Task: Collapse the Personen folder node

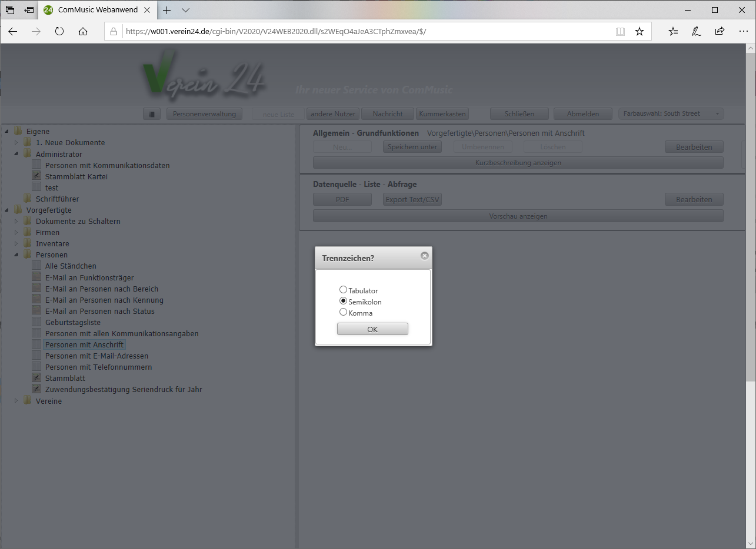Action: (x=16, y=255)
